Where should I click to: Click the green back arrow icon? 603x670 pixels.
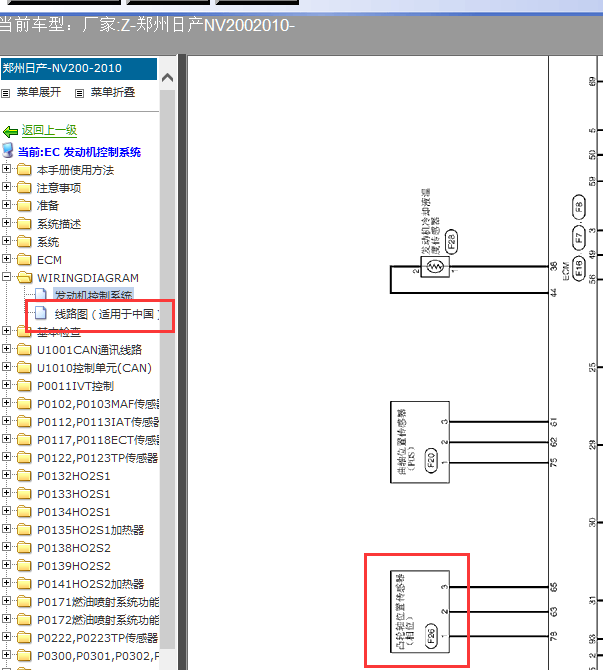(10, 131)
